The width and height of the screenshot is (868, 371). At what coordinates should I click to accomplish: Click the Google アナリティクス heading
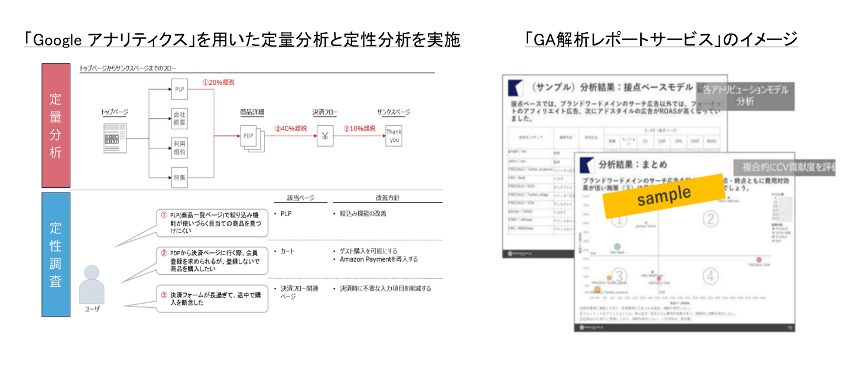click(242, 40)
